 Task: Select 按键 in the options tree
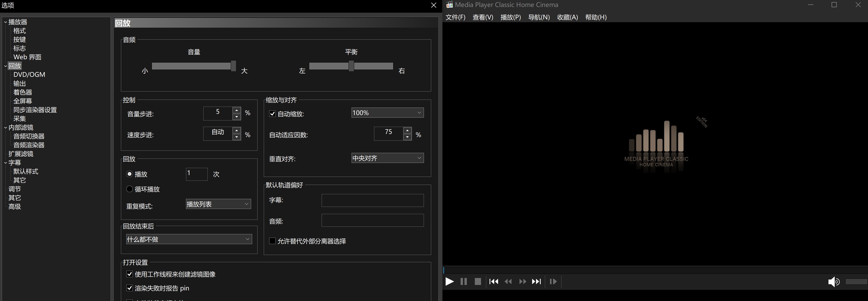(20, 40)
